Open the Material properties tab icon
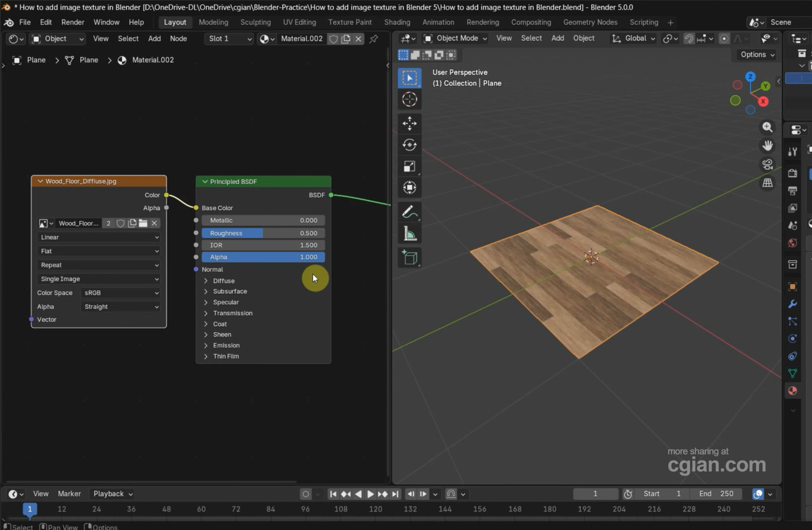The height and width of the screenshot is (530, 812). point(793,391)
